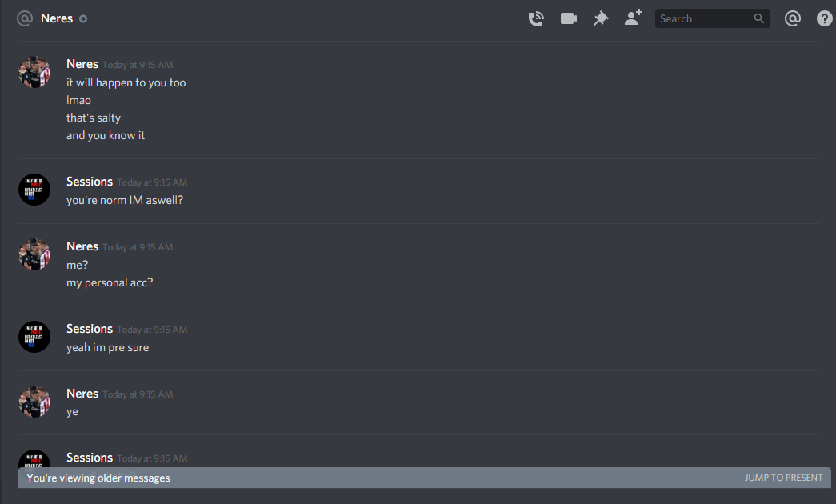Click the Neres title in header
Screen dimensions: 836x504
point(57,18)
